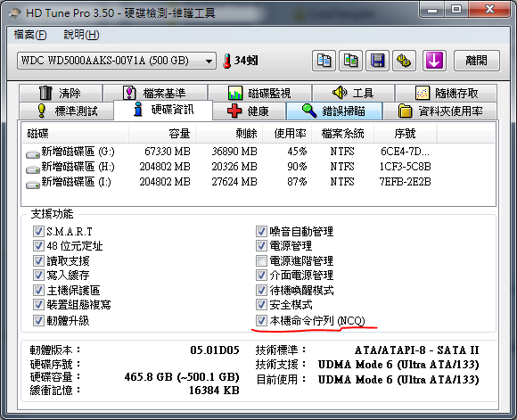Switch to the 隨機存取 random access tab
The height and width of the screenshot is (420, 517).
point(446,93)
